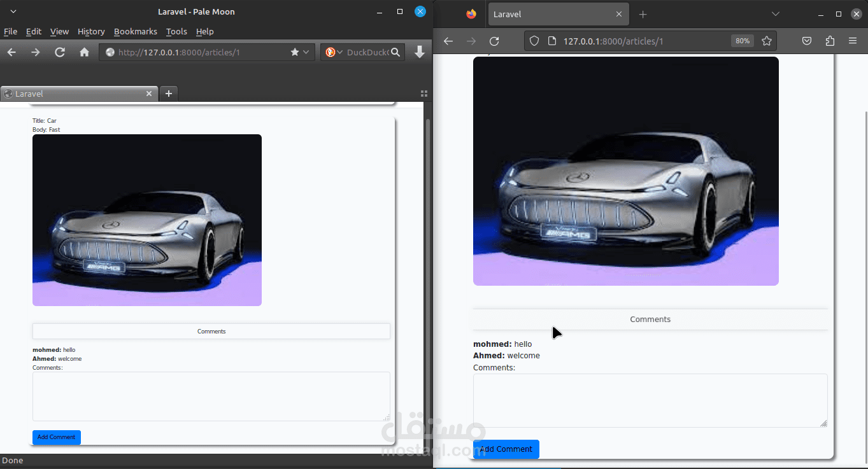Open Pale Moon downloads arrow
Viewport: 868px width, 469px height.
coord(419,52)
